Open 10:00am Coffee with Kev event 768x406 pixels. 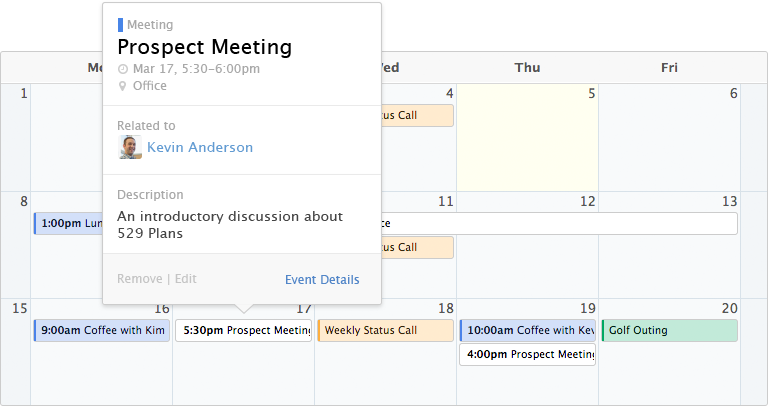528,331
